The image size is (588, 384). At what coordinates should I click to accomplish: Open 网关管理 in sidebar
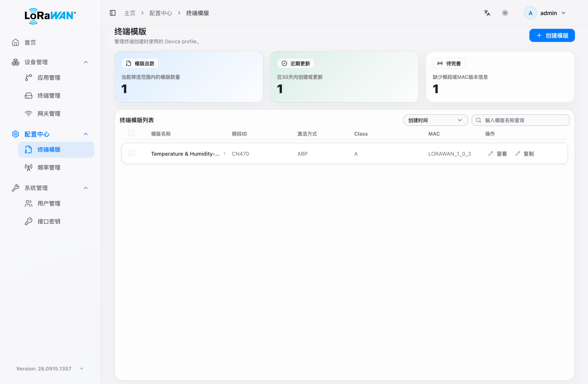[x=56, y=114]
